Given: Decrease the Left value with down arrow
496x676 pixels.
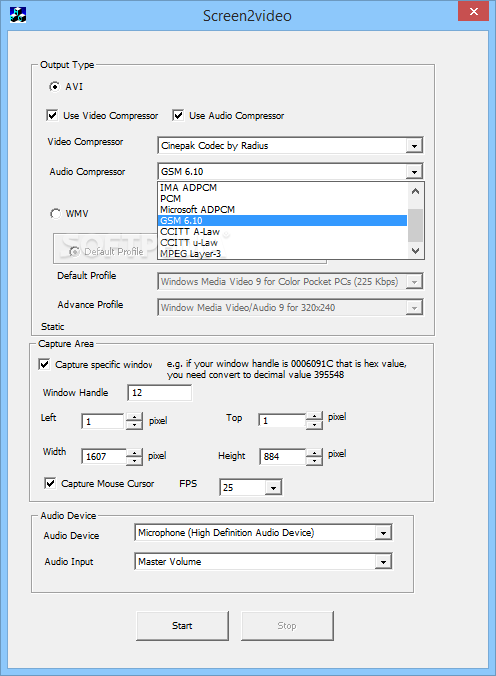Looking at the screenshot, I should (135, 425).
